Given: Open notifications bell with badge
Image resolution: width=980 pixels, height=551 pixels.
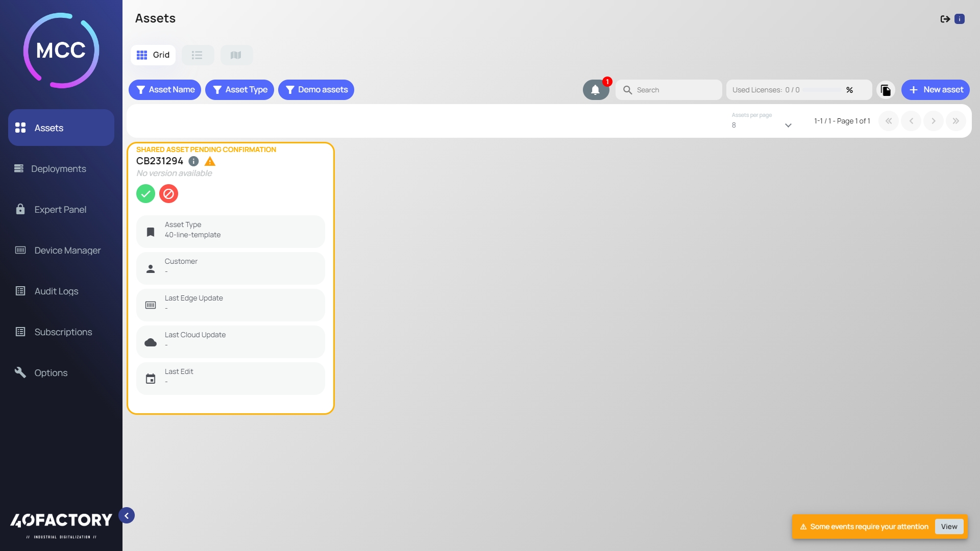Looking at the screenshot, I should (595, 90).
